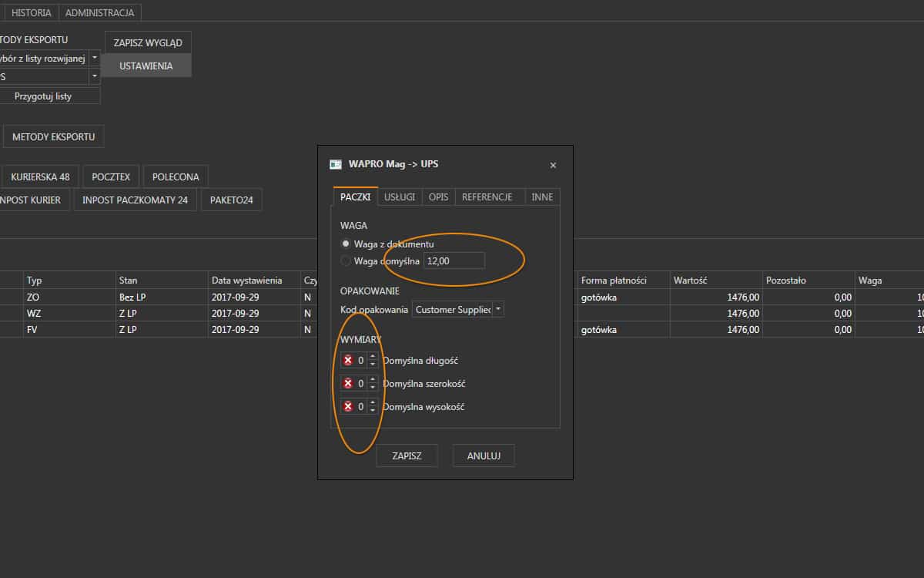Open the Kod opakowania dropdown
This screenshot has width=924, height=578.
(498, 309)
